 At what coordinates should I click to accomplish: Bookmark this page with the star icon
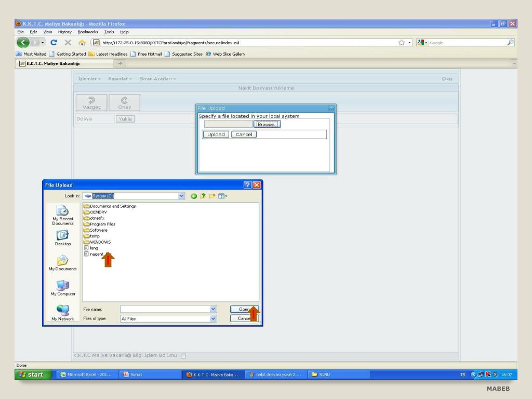(402, 43)
